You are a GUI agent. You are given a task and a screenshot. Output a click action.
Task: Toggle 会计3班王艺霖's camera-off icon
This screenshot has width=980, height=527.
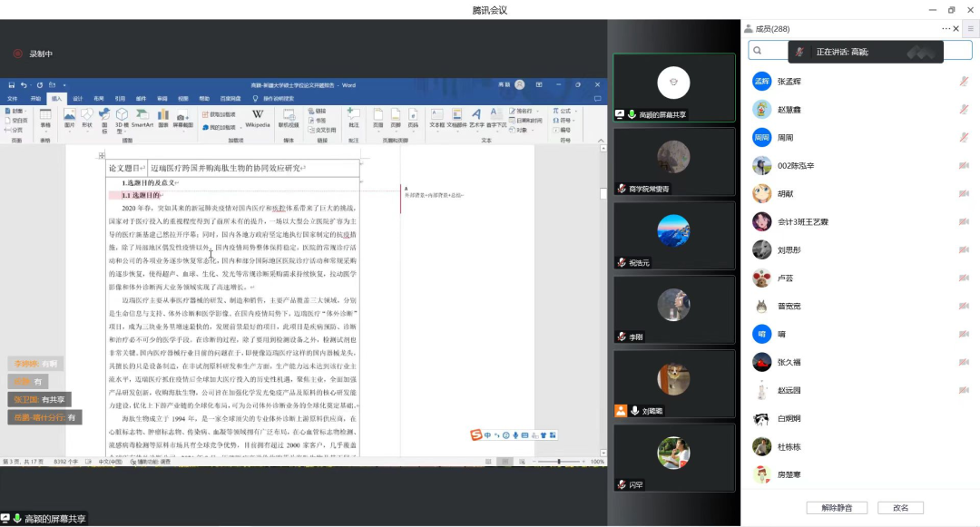click(x=964, y=221)
